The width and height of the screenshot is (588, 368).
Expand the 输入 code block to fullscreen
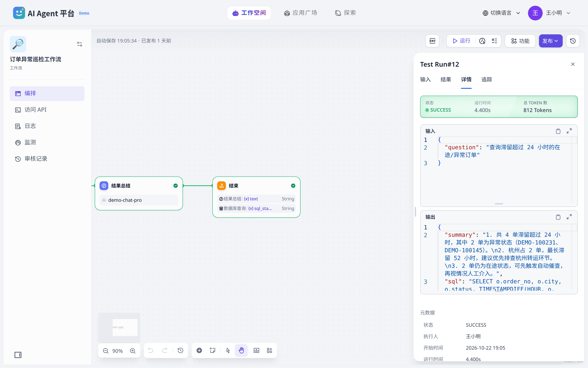[569, 131]
